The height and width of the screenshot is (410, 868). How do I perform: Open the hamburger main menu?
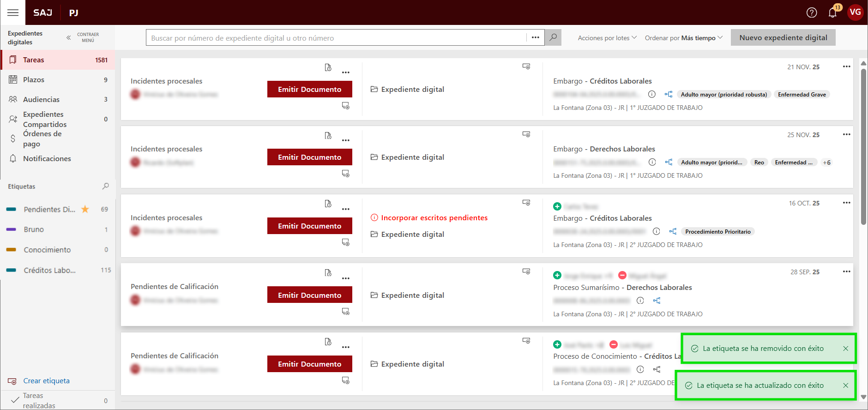(13, 12)
